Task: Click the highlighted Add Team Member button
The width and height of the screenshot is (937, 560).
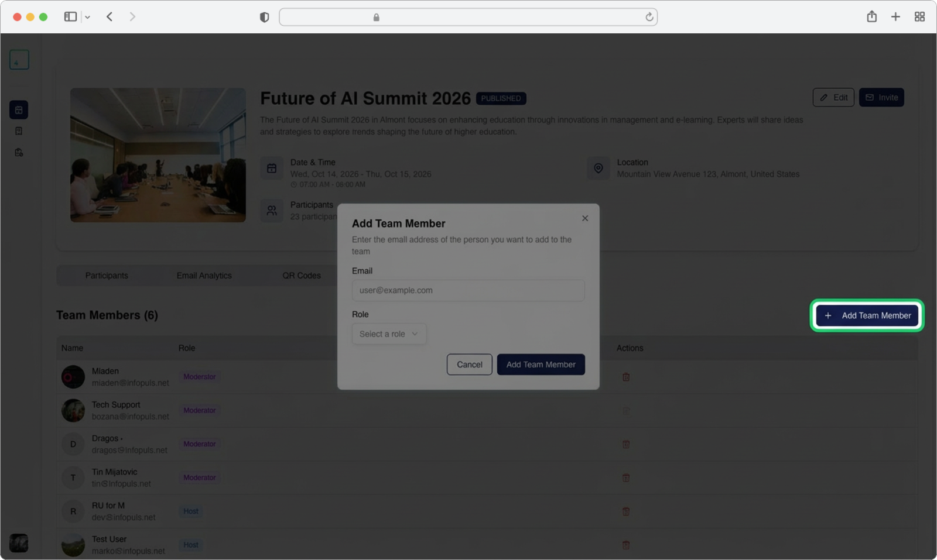Action: click(867, 315)
